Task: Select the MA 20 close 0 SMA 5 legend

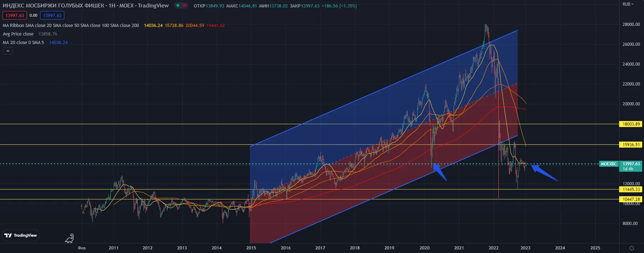Action: (23, 43)
